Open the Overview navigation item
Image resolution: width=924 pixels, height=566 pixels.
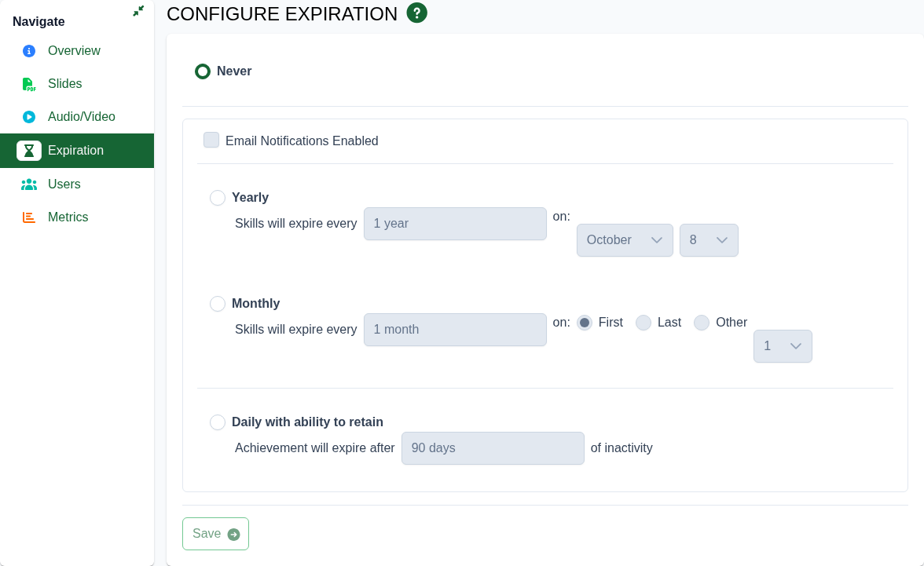click(x=77, y=51)
